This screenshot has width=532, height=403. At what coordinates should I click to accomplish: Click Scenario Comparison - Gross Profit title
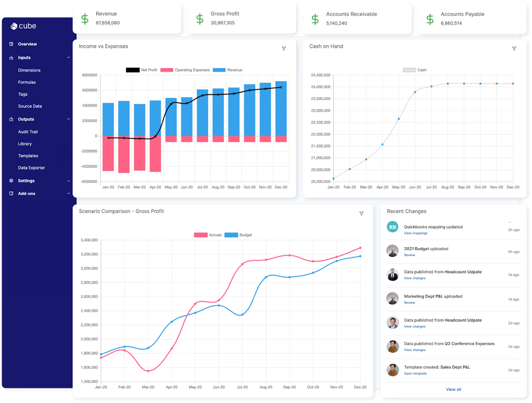pyautogui.click(x=121, y=211)
